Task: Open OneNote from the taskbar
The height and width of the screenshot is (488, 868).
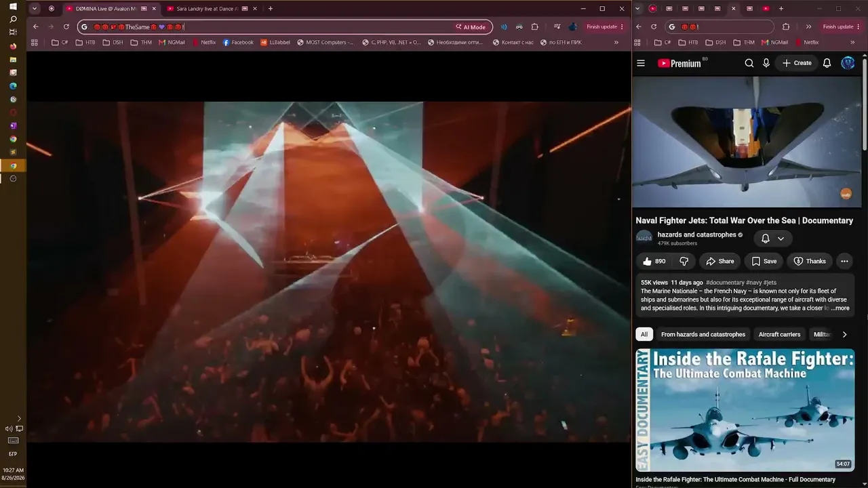Action: [13, 125]
